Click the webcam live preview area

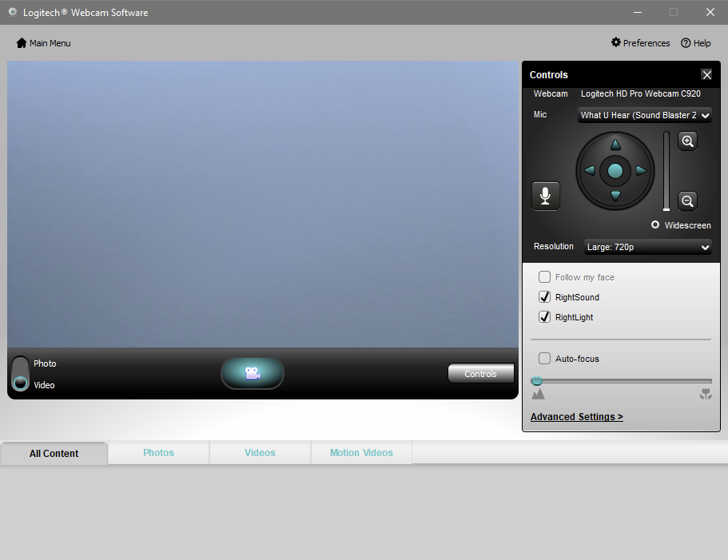pos(263,205)
